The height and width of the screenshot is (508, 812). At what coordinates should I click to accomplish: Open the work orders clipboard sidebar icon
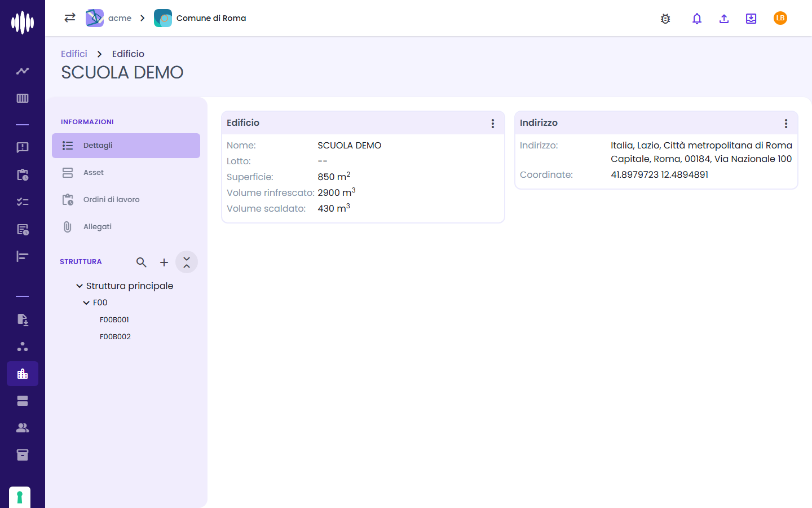pos(23,174)
